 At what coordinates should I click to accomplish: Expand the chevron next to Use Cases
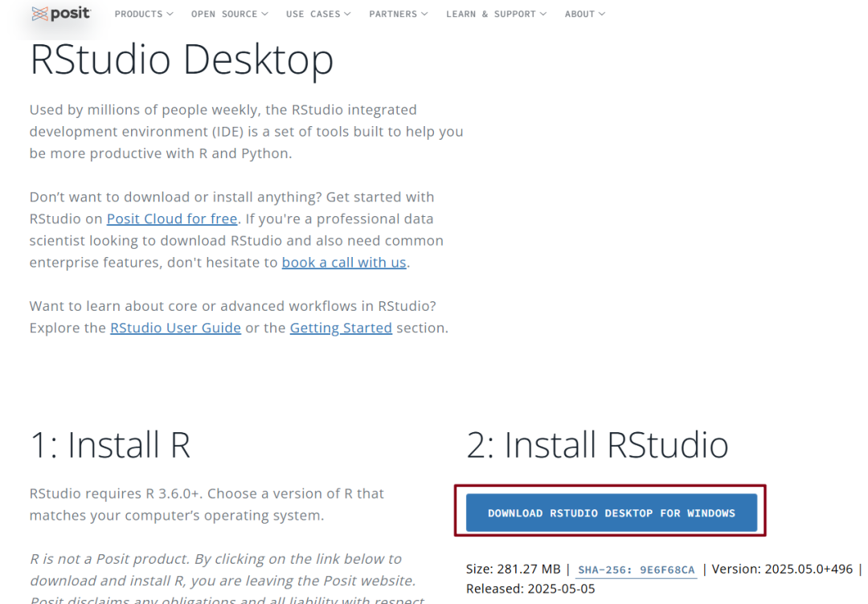[x=348, y=14]
